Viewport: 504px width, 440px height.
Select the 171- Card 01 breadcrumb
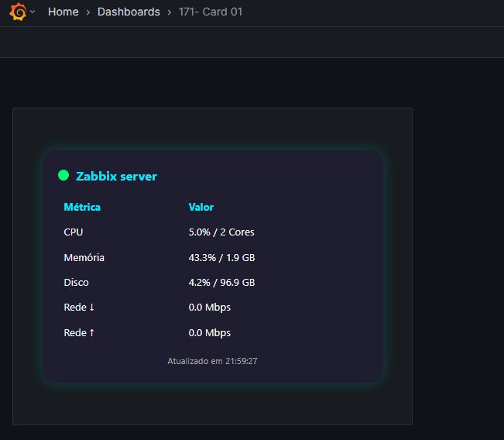[x=211, y=12]
